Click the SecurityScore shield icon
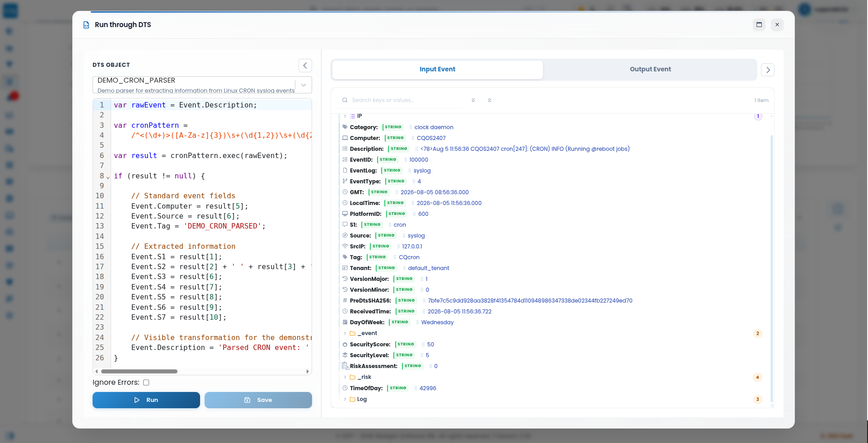 (345, 344)
